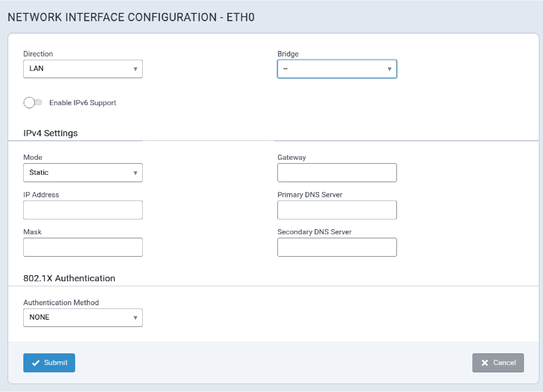Expand the Bridge dropdown

click(x=337, y=69)
